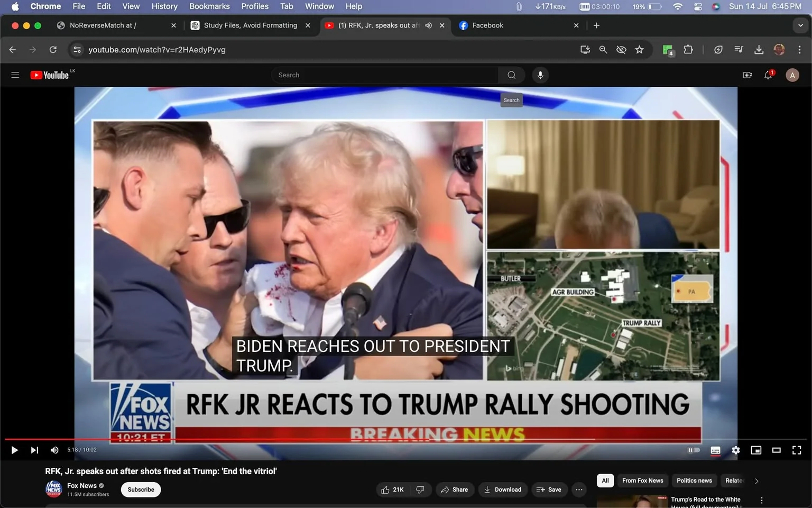Viewport: 812px width, 508px height.
Task: Click the magnifier search button
Action: point(512,75)
